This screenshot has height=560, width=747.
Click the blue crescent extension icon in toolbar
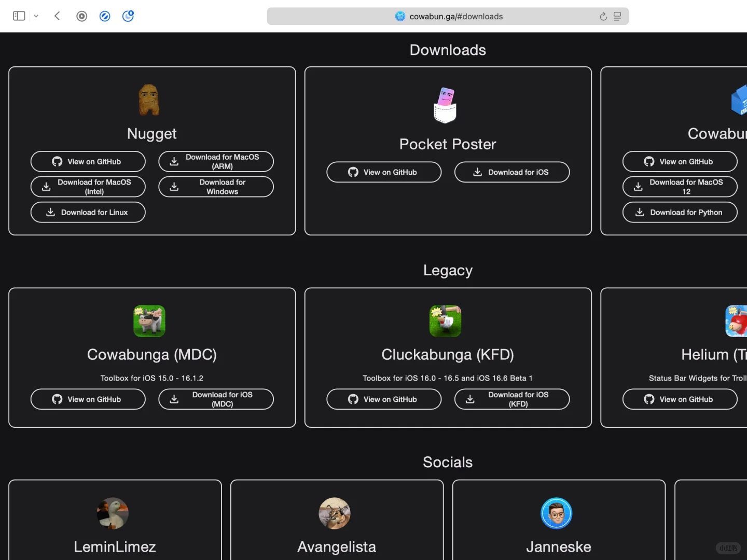coord(128,16)
